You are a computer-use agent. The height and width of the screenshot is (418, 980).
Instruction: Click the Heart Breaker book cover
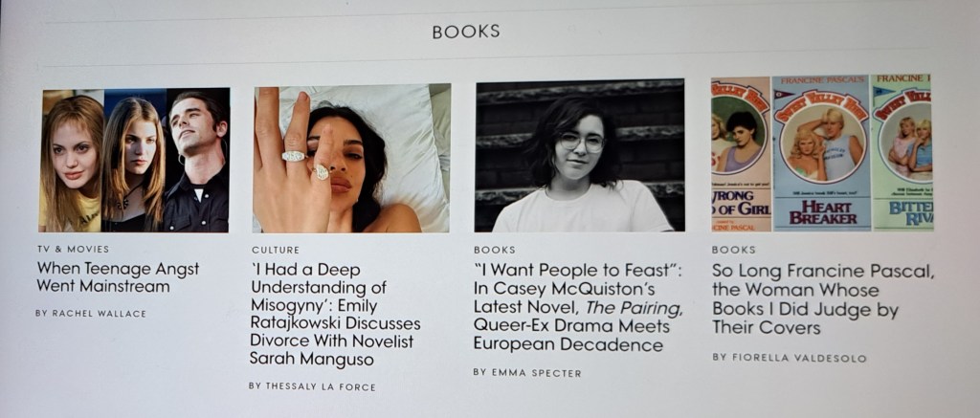820,153
